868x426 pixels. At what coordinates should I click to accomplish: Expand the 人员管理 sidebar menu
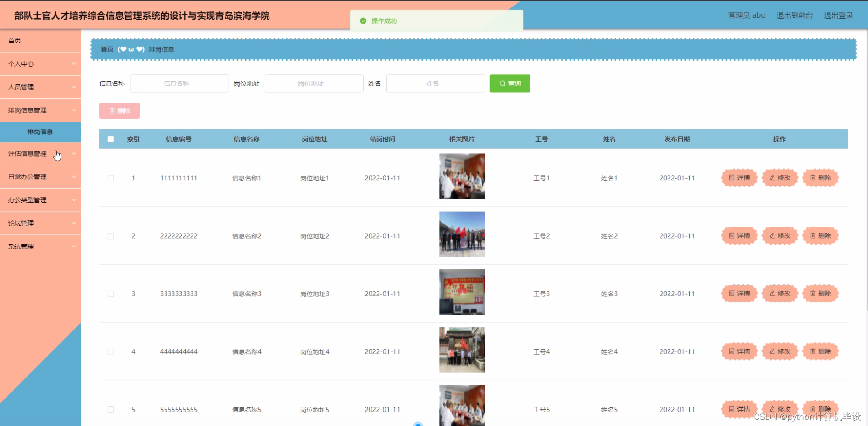(x=41, y=87)
